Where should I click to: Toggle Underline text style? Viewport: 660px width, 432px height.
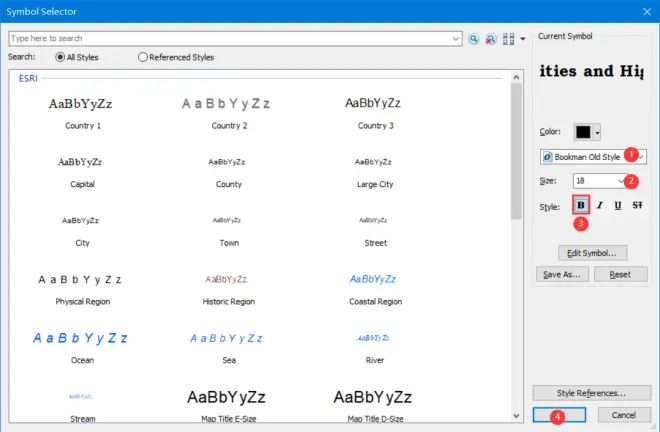tap(618, 205)
